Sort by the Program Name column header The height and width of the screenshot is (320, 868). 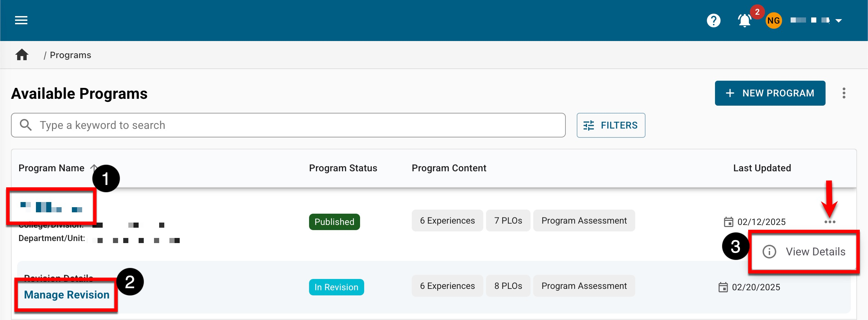[51, 168]
